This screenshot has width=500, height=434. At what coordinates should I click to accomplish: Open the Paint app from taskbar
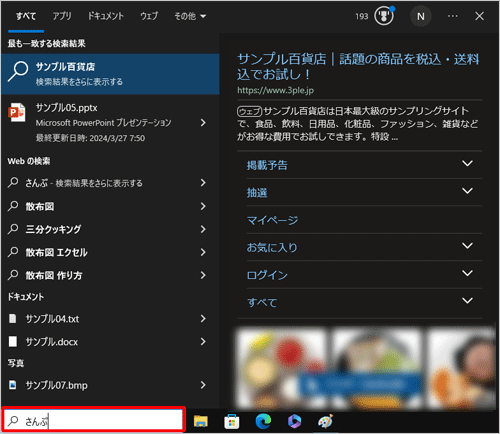pos(325,421)
